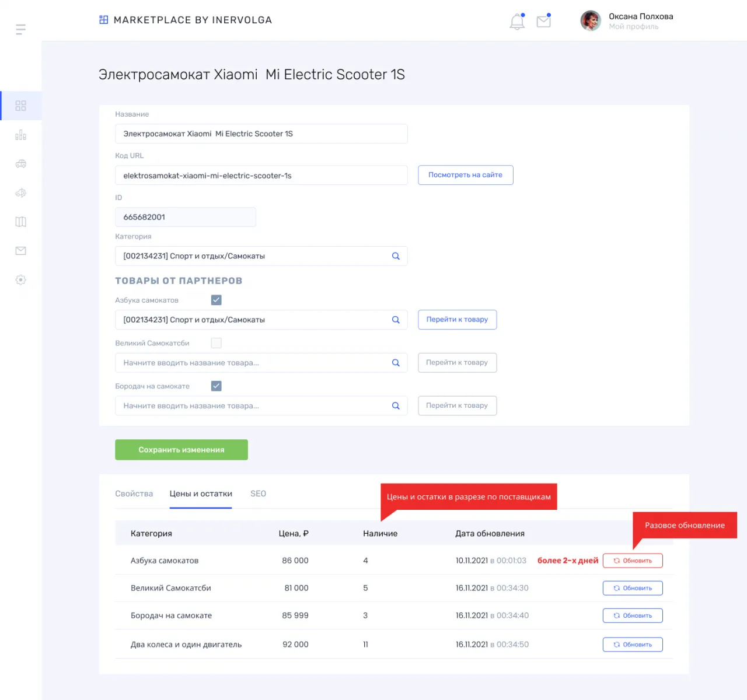747x700 pixels.
Task: Open the map icon in sidebar
Action: [x=20, y=222]
